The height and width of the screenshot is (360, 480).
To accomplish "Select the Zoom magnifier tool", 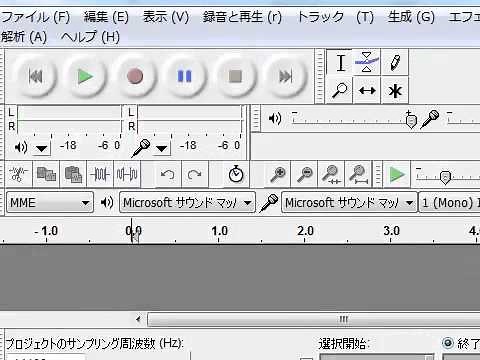I will 340,90.
